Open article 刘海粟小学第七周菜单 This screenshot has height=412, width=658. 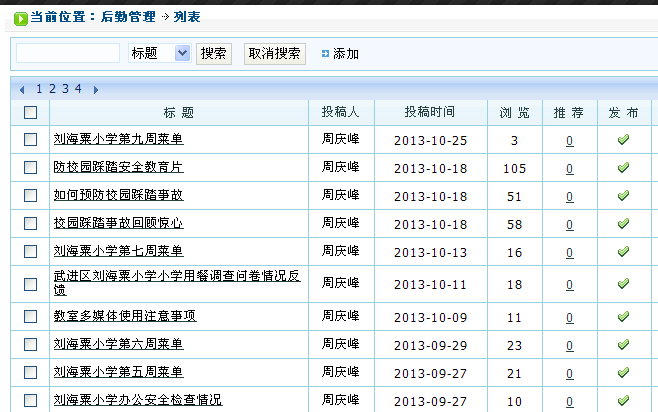[118, 251]
